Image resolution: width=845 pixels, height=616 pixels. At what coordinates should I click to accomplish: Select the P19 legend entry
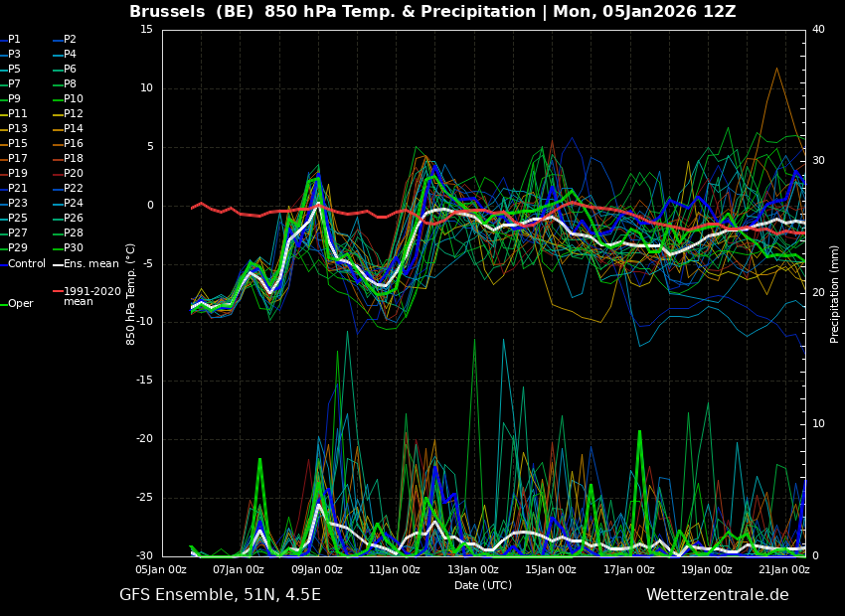(14, 174)
